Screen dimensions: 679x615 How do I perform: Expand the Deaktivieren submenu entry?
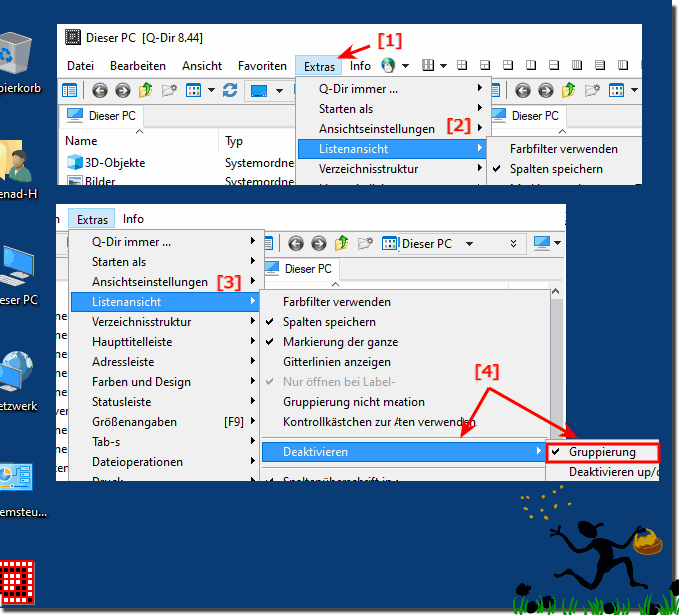pyautogui.click(x=403, y=452)
